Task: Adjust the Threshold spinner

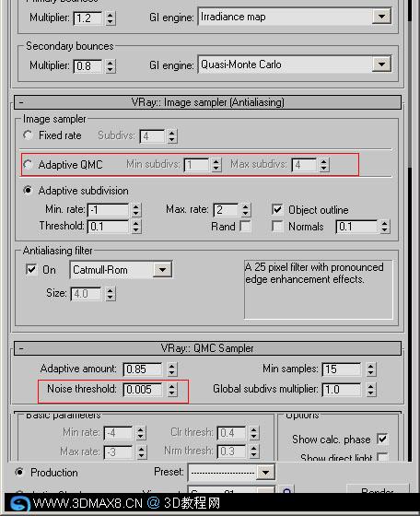Action: (136, 227)
